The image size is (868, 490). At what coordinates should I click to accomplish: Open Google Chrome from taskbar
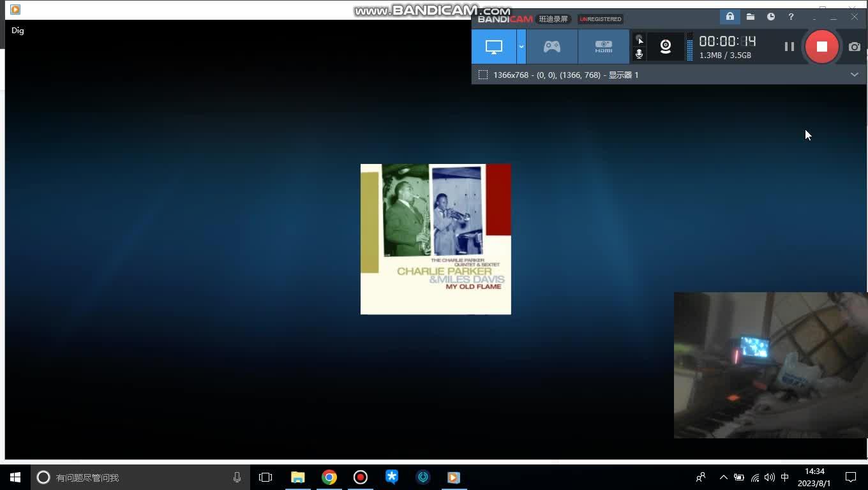(x=329, y=477)
